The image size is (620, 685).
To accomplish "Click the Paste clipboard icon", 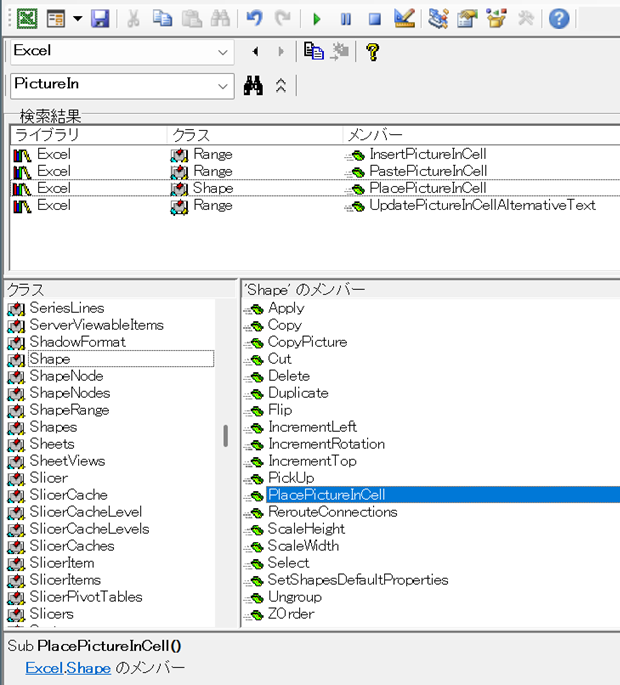I will (191, 19).
